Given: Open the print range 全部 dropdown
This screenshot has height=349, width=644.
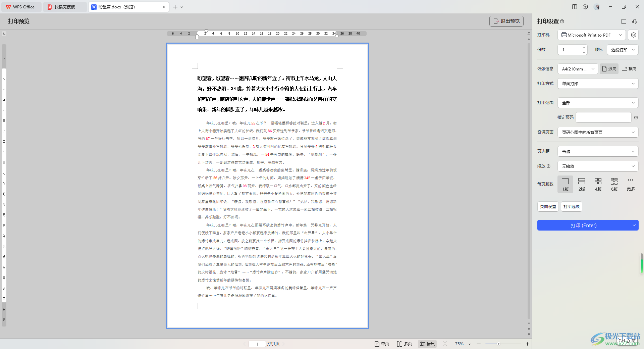Looking at the screenshot, I should click(x=598, y=103).
